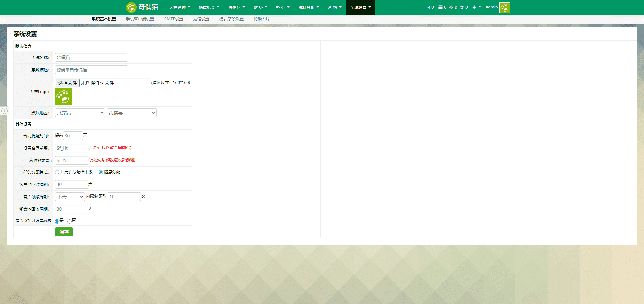Expand the 办公 menu
This screenshot has height=304, width=644.
tap(283, 7)
